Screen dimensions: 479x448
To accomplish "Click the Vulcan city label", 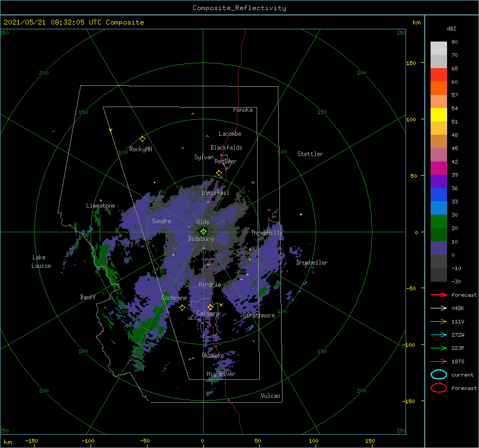I will 271,396.
